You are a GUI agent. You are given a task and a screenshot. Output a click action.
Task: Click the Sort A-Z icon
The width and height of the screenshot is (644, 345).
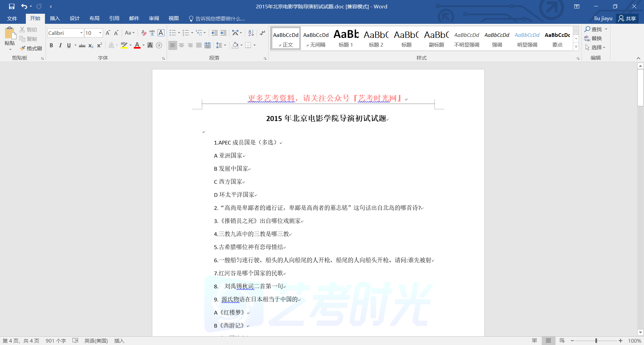coord(251,33)
